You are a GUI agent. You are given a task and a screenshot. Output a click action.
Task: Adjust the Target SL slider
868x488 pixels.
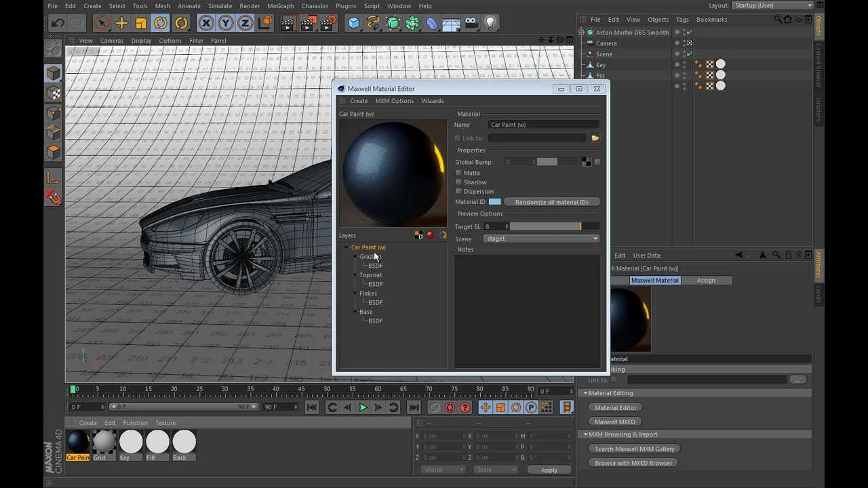coord(554,226)
